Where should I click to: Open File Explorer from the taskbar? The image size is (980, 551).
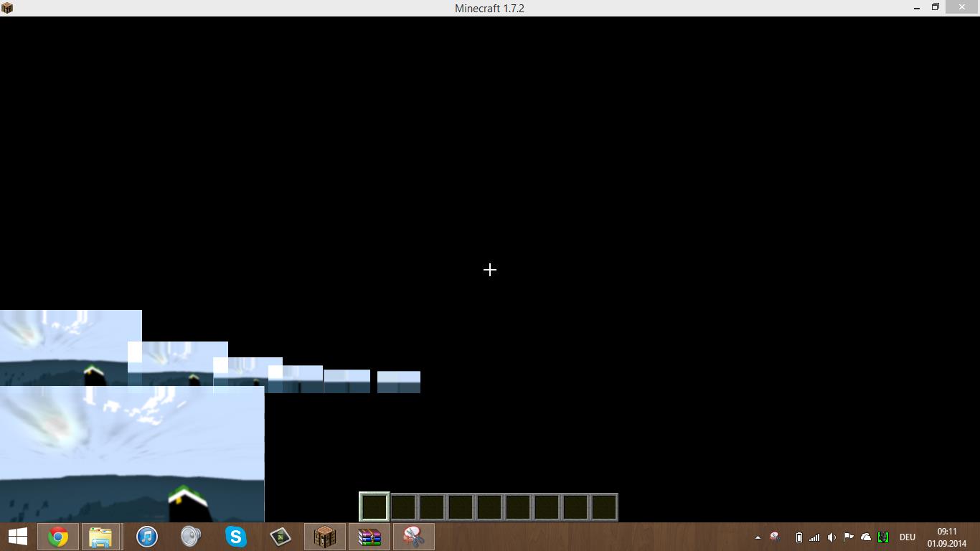click(101, 536)
